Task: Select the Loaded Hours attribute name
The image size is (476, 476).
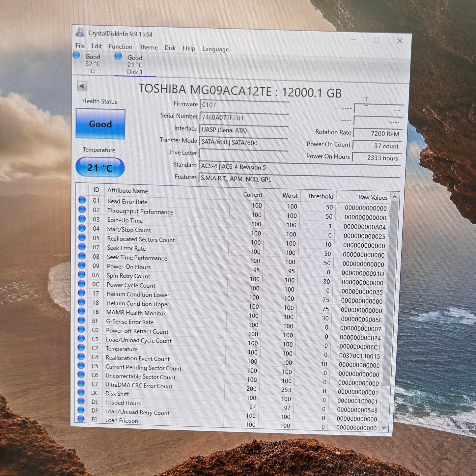Action: click(x=123, y=403)
